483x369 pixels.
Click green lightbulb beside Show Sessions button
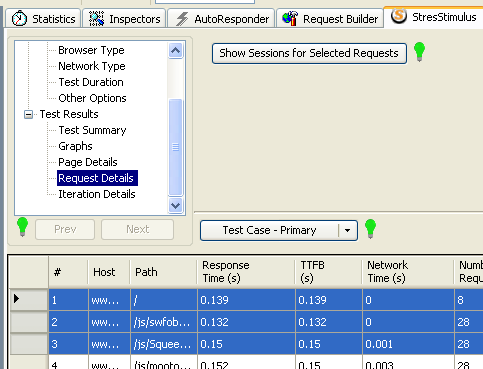coord(419,52)
